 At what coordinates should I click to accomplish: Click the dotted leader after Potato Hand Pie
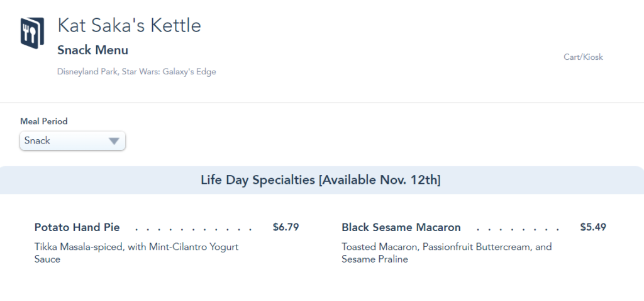(x=194, y=228)
